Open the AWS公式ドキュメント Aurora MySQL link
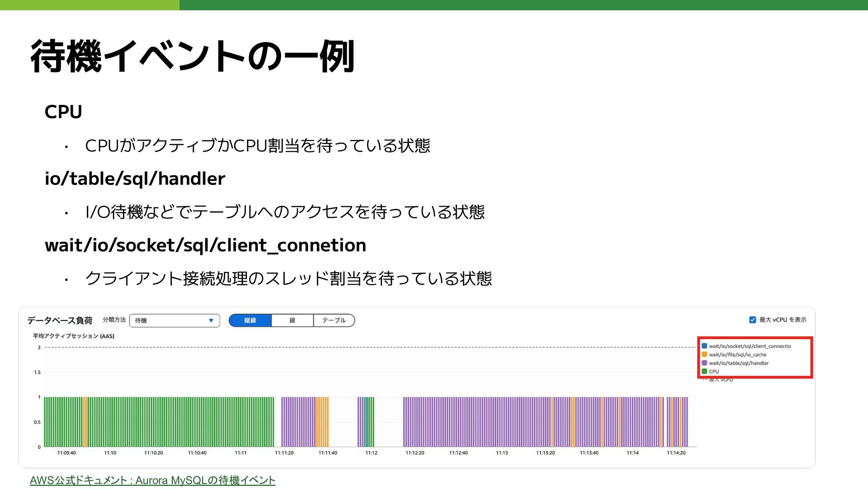 coord(152,480)
